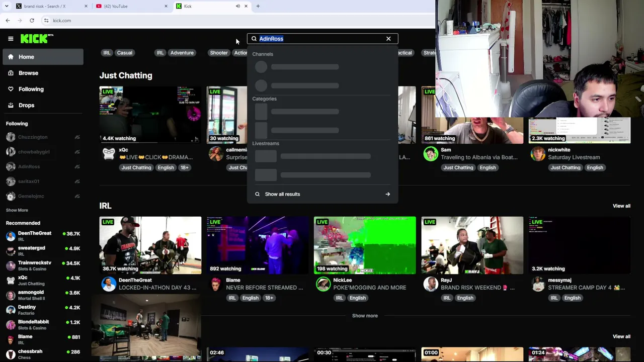644x362 pixels.
Task: Open followed channel Chuzzington
Action: tap(43, 137)
